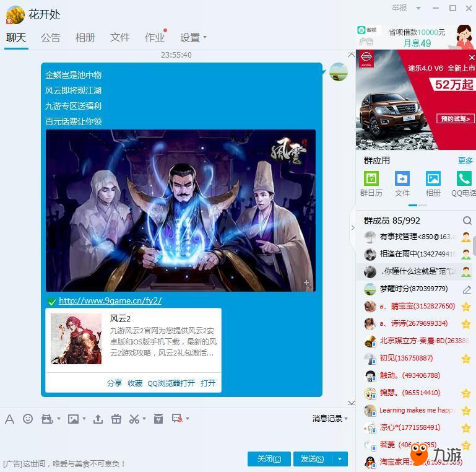This screenshot has width=476, height=472.
Task: Click the star badge beside a、晴宝宝
Action: tap(465, 307)
